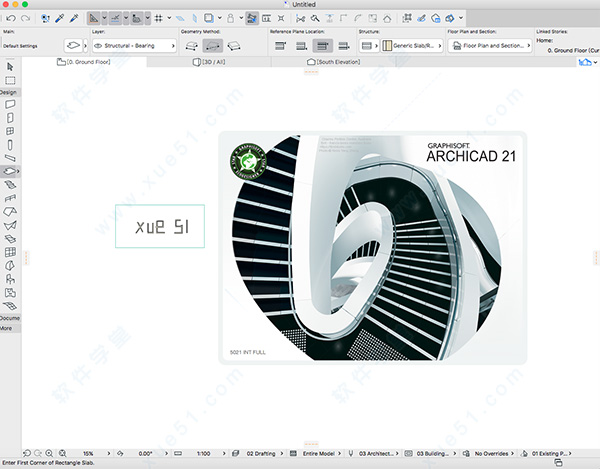This screenshot has height=469, width=600.
Task: Select the Marquee tool in toolbox
Action: point(10,80)
